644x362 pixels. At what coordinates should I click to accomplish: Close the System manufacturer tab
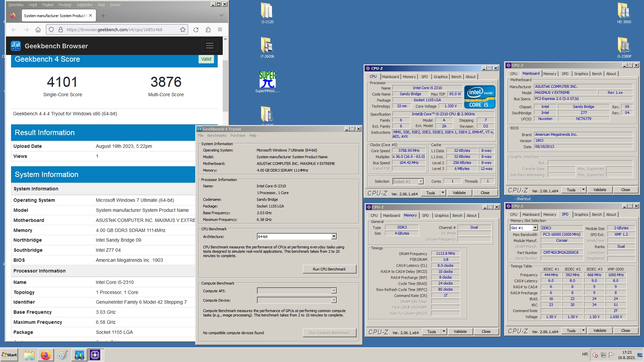(x=91, y=15)
